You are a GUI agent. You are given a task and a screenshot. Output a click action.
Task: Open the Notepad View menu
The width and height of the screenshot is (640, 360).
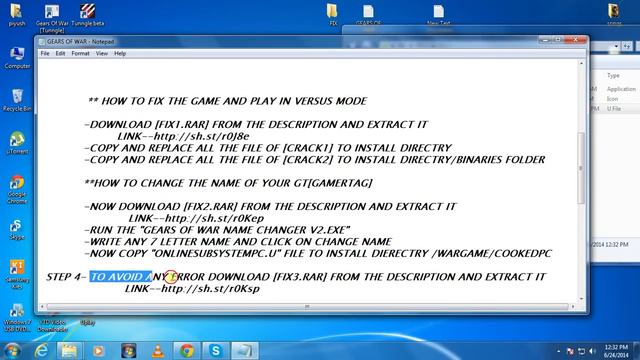102,53
